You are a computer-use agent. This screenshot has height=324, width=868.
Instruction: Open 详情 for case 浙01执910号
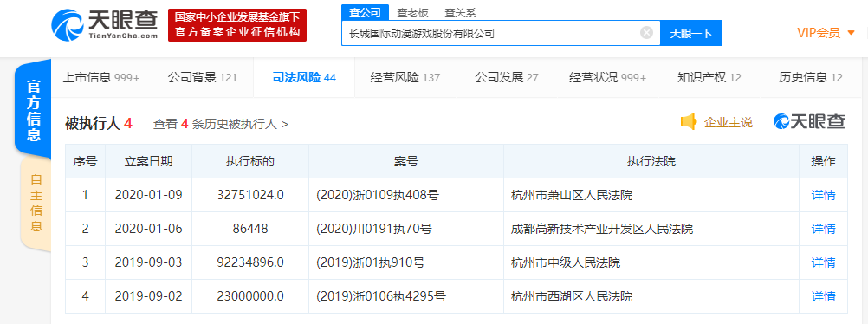(823, 262)
